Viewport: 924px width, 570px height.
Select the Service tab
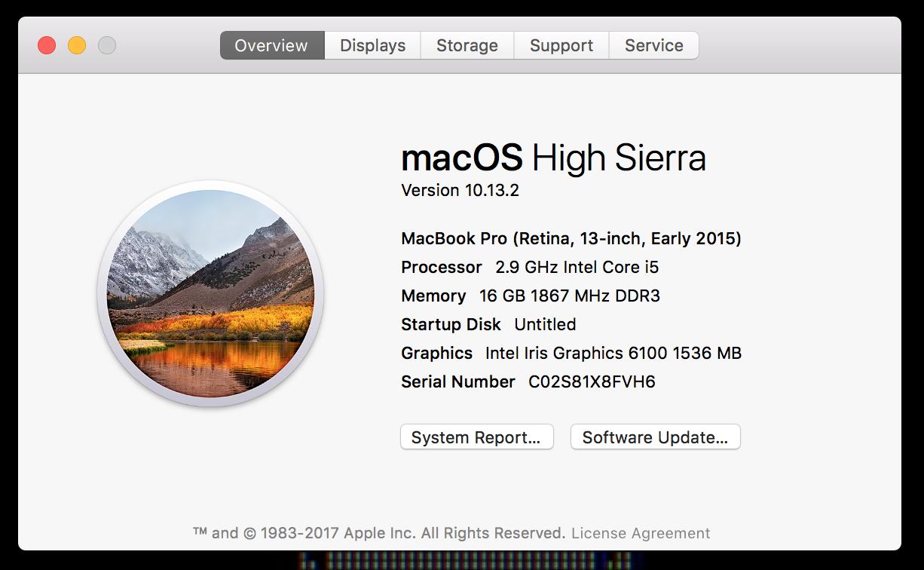[x=654, y=45]
